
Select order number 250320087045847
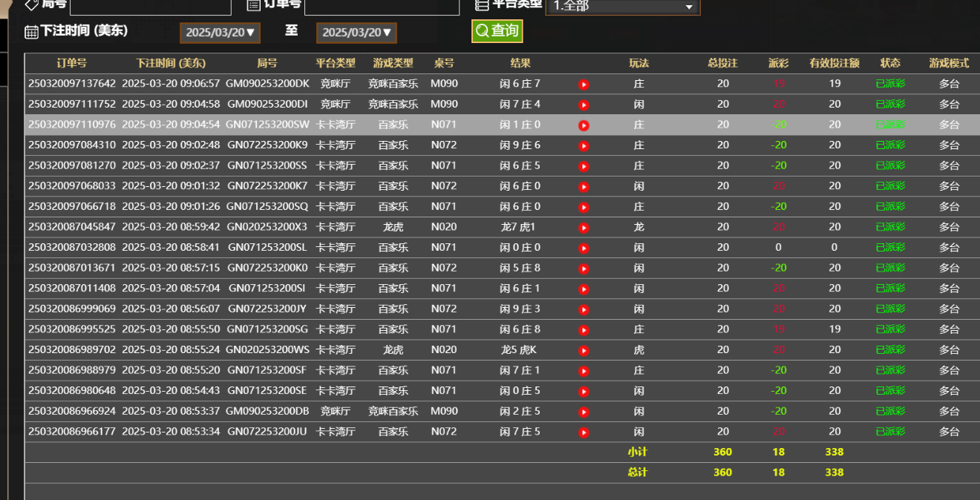(x=72, y=227)
